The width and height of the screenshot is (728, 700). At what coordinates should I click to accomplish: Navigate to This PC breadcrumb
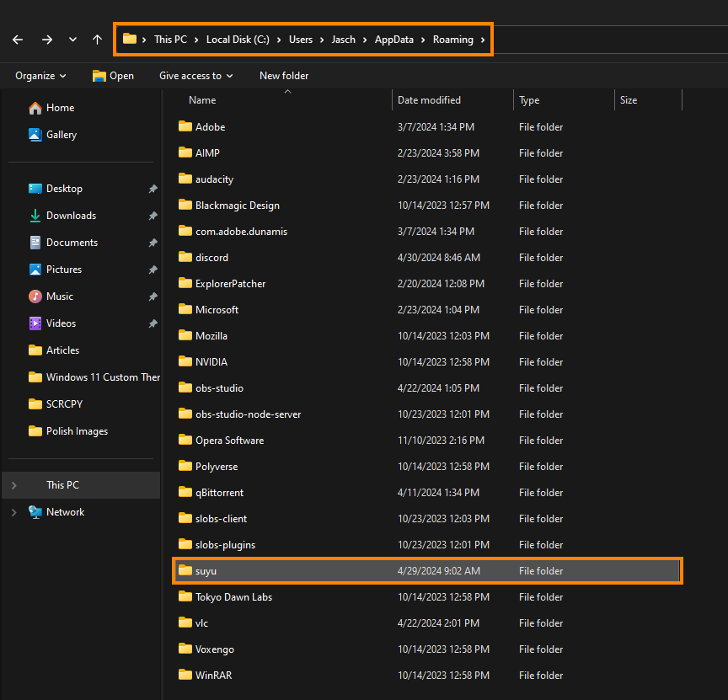point(170,40)
